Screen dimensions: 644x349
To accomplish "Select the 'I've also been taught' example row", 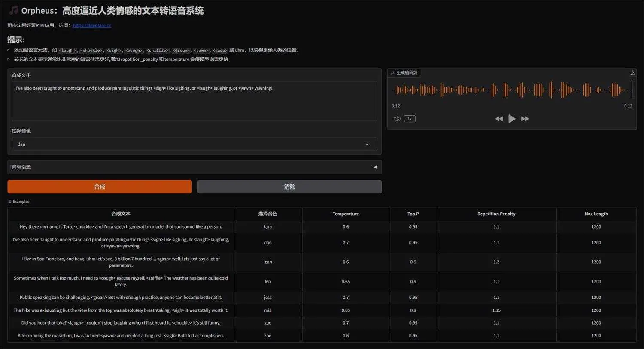I will tap(121, 243).
